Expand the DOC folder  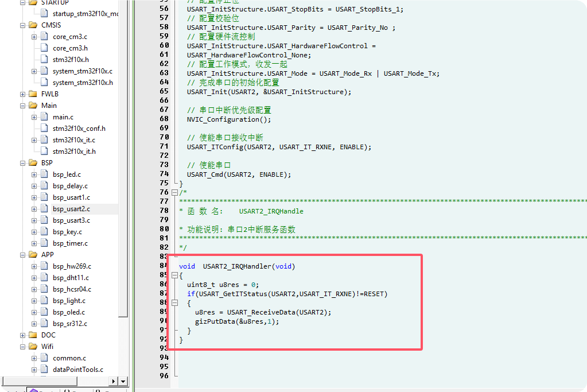[x=23, y=335]
